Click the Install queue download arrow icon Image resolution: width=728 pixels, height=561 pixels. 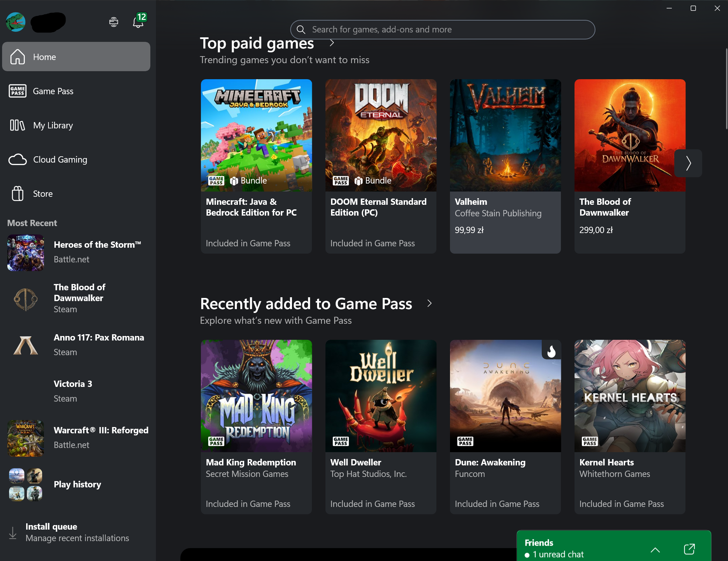point(13,533)
